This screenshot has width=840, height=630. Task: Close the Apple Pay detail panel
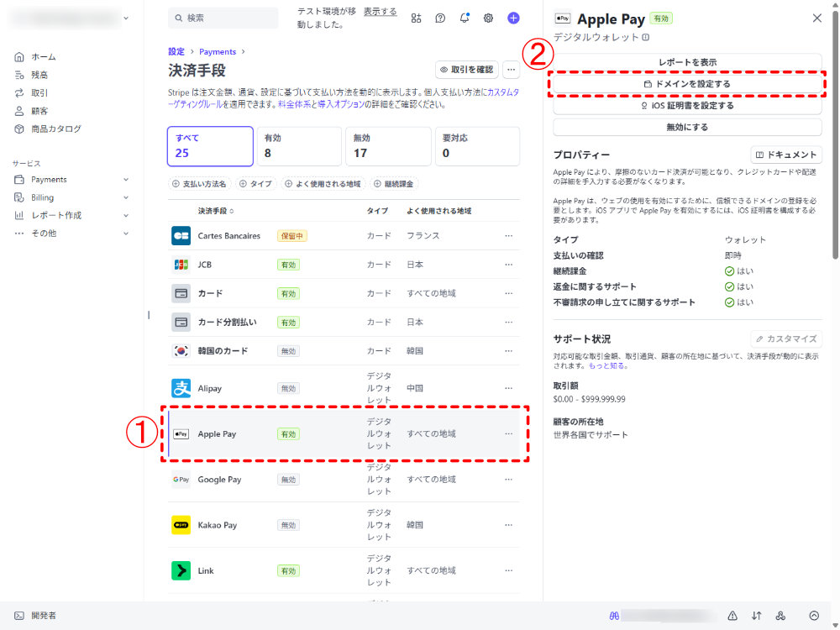point(816,18)
